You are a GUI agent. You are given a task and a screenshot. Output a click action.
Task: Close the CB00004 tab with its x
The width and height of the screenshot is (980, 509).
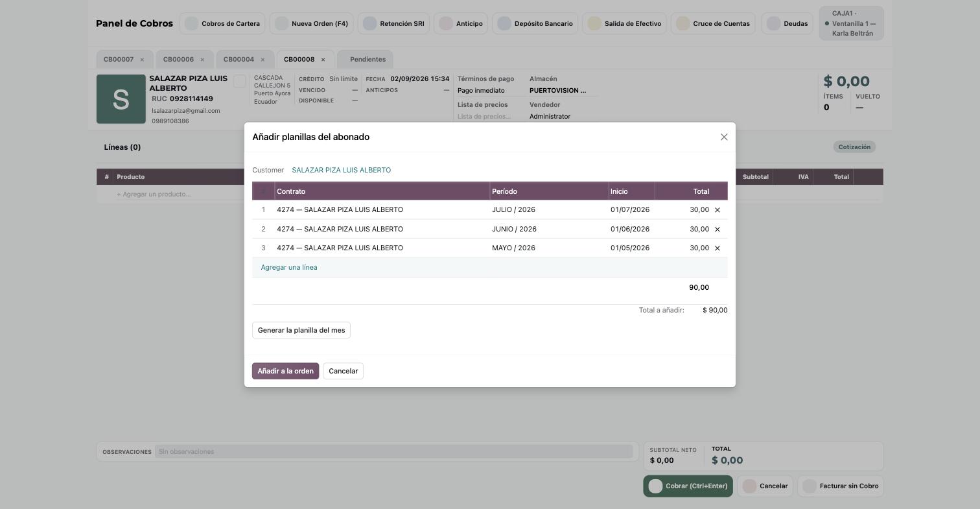(262, 60)
